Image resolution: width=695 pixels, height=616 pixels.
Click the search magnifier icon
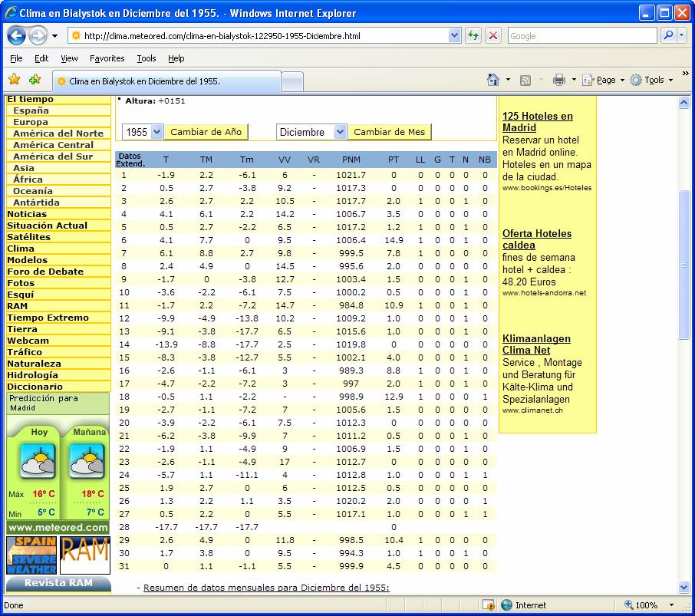[x=668, y=36]
